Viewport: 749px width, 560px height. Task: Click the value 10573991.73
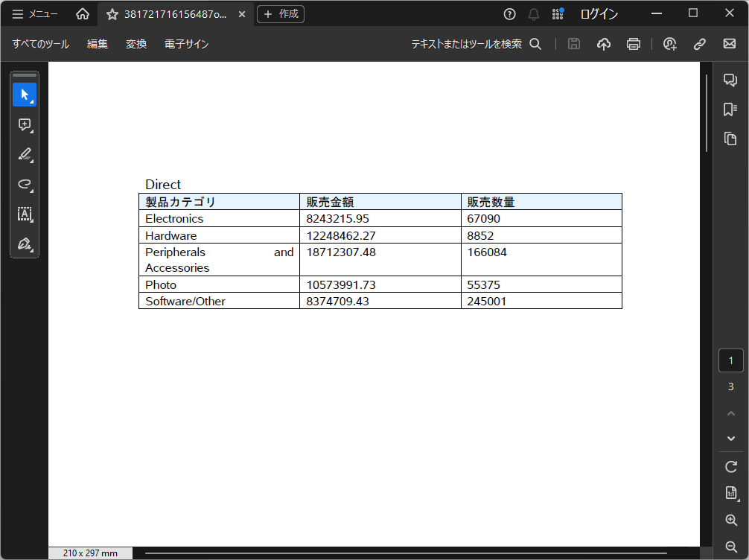click(x=341, y=284)
